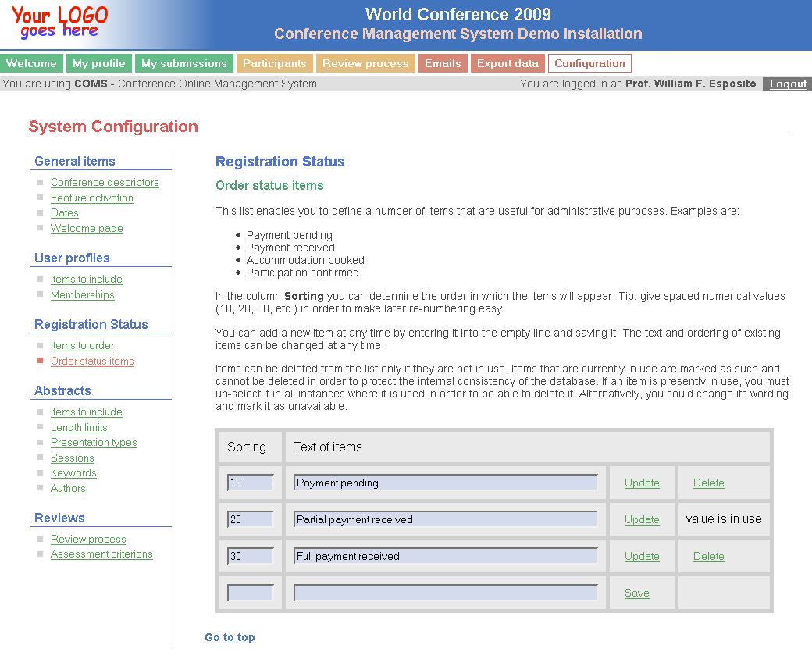Viewport: 812px width, 670px height.
Task: Open the Authors link
Action: point(68,488)
